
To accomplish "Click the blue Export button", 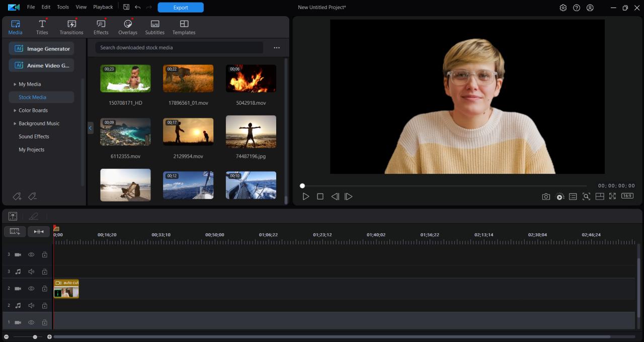I will coord(181,8).
